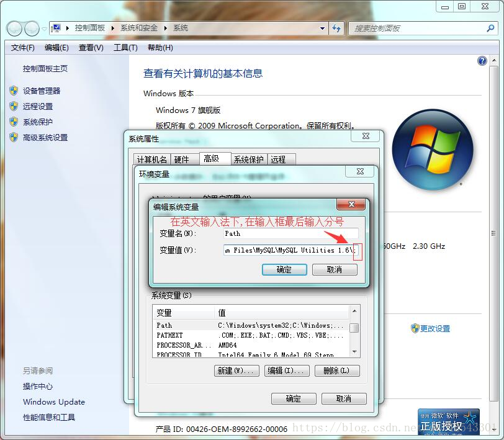Click the shield icon beside 系统保护
The width and height of the screenshot is (504, 440).
pyautogui.click(x=14, y=122)
